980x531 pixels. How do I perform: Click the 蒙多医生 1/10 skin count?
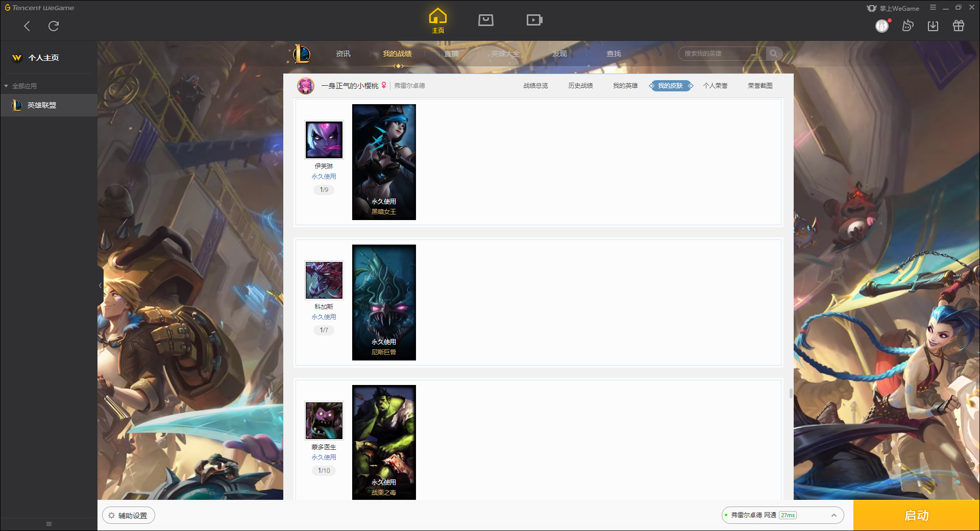[324, 471]
